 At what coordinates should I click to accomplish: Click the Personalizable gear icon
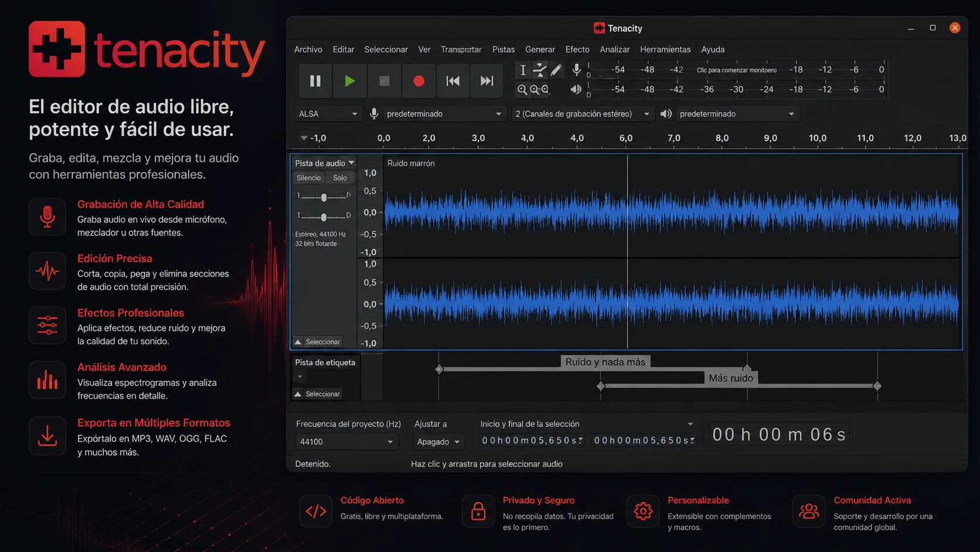643,511
